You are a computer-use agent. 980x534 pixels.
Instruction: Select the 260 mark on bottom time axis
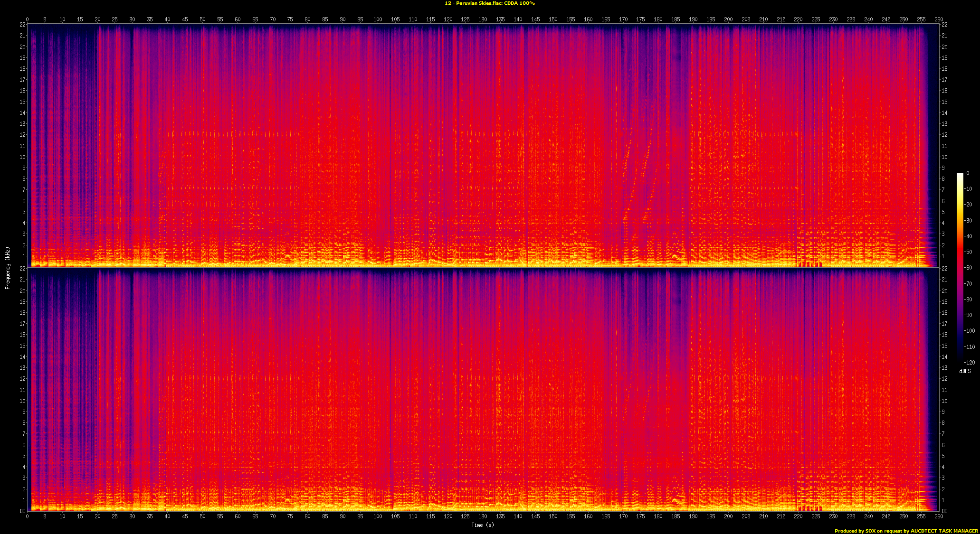[939, 516]
